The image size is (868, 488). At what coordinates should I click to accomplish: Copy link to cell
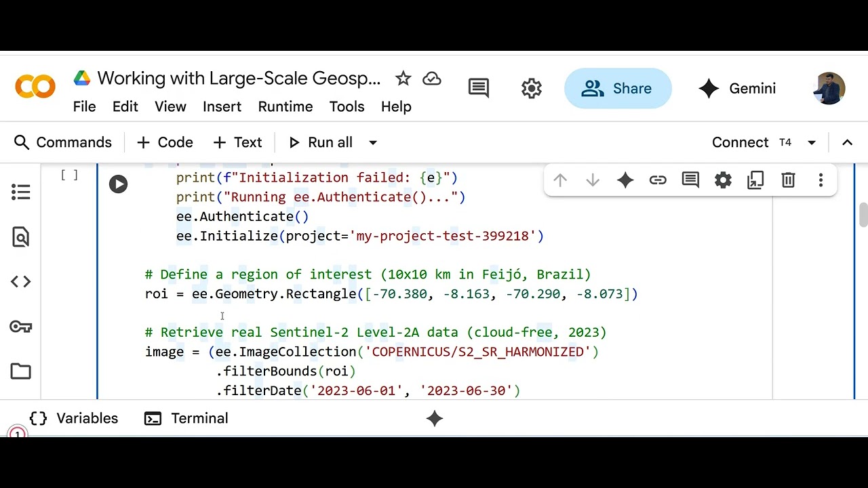click(x=658, y=180)
